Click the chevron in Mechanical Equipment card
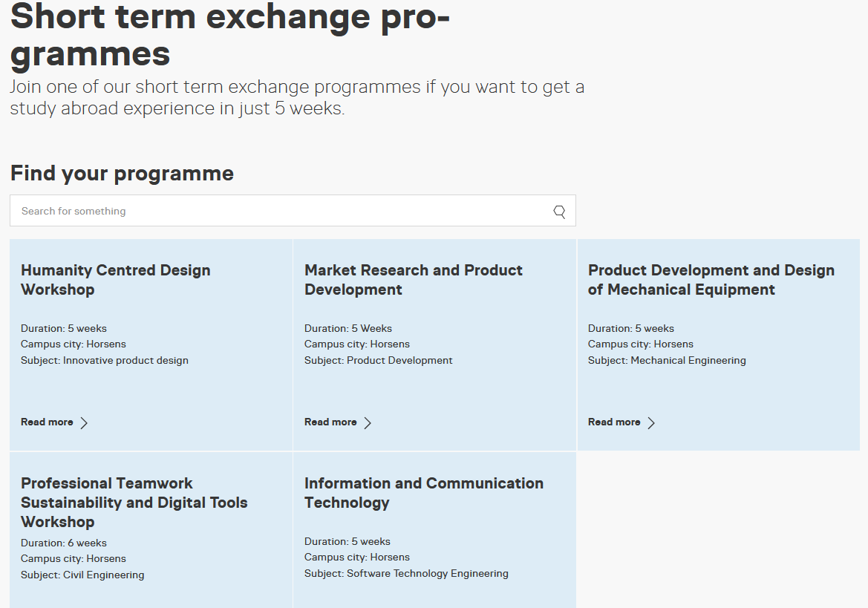 pyautogui.click(x=651, y=423)
